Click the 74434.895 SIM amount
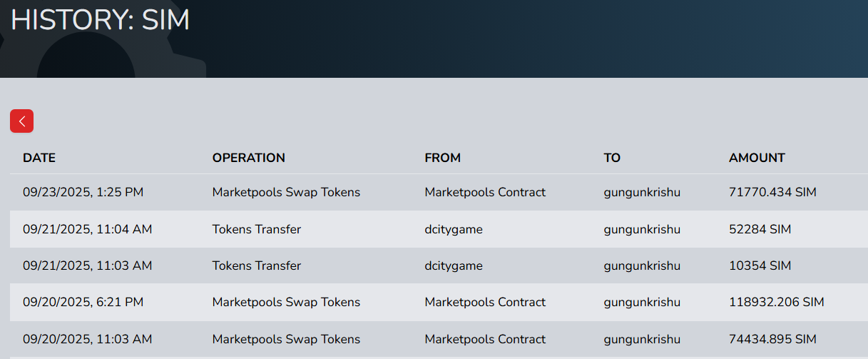 pyautogui.click(x=772, y=339)
